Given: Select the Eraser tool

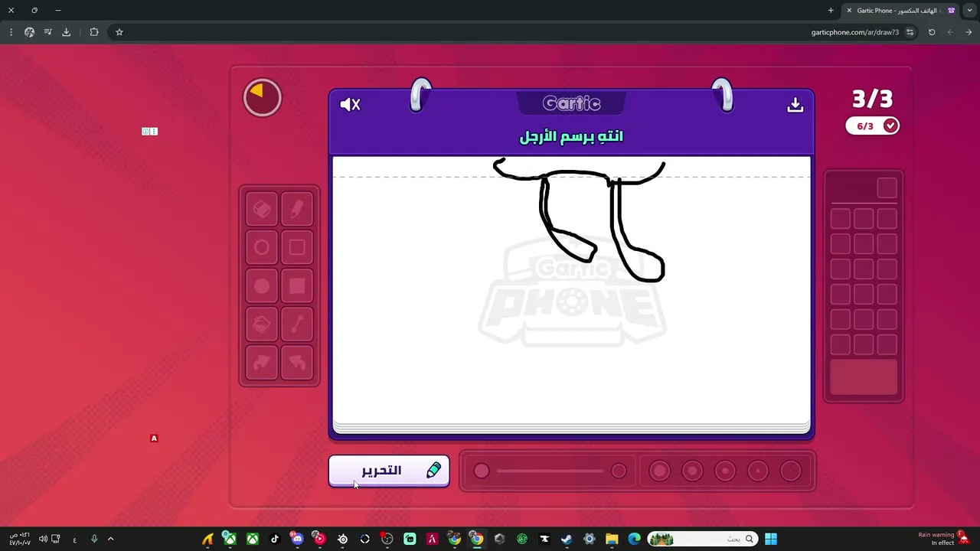Looking at the screenshot, I should coord(262,209).
